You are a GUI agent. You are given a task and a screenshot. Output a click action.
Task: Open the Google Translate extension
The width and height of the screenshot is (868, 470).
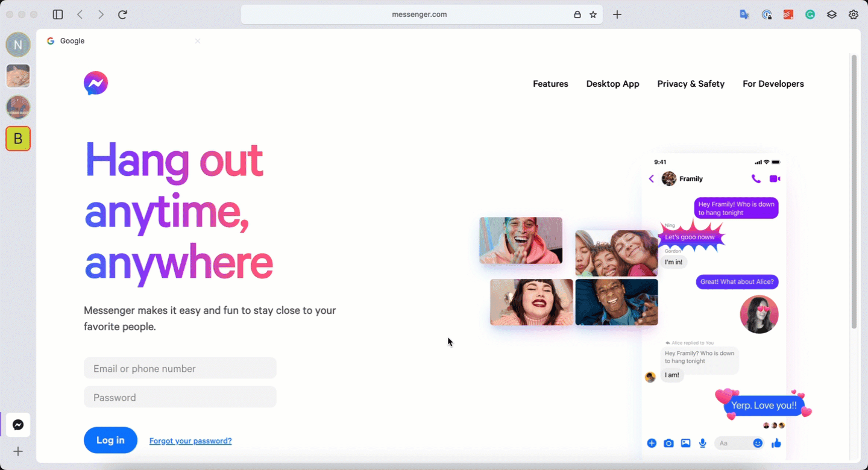pyautogui.click(x=745, y=14)
